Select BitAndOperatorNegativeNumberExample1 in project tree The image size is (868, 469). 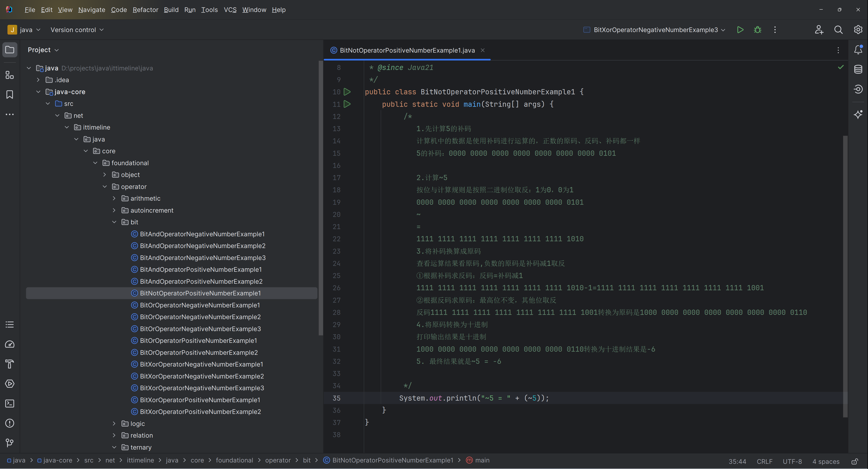[x=202, y=234]
